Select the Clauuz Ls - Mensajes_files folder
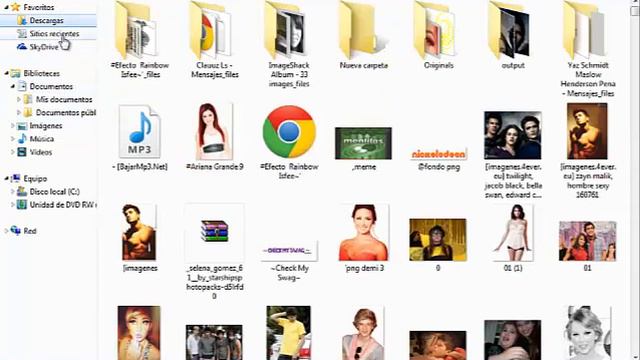Viewport: 640px width, 360px height. coord(214,40)
